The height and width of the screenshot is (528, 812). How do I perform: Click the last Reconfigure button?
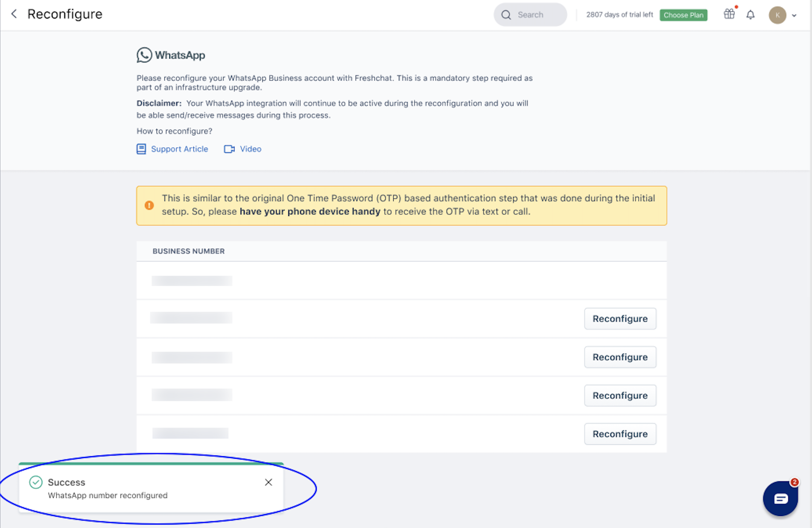click(x=620, y=434)
